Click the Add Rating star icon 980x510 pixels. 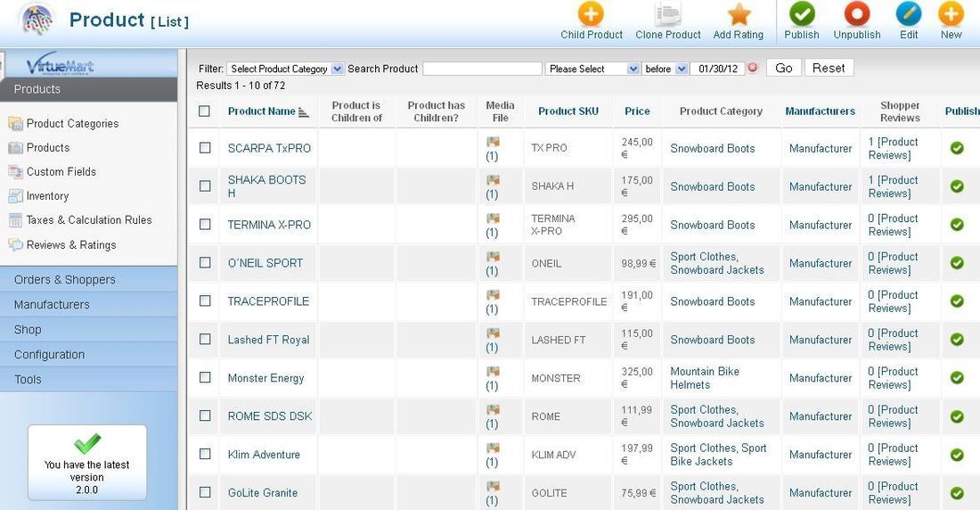coord(739,13)
